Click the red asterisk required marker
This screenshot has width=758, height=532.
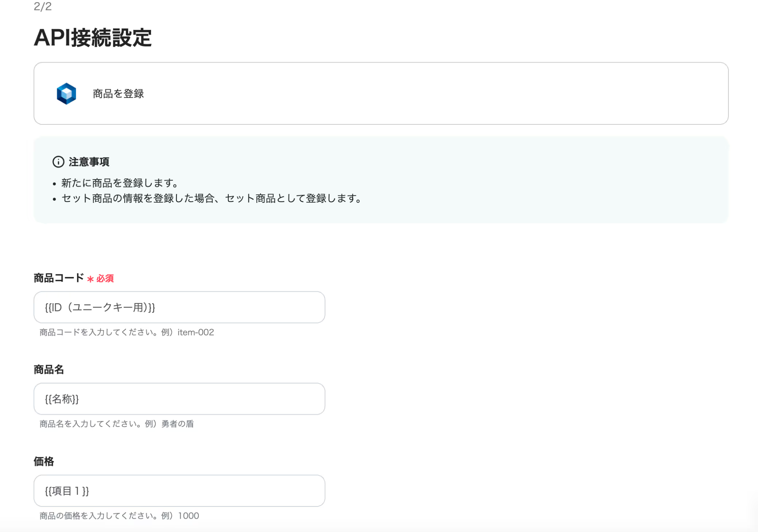click(90, 279)
